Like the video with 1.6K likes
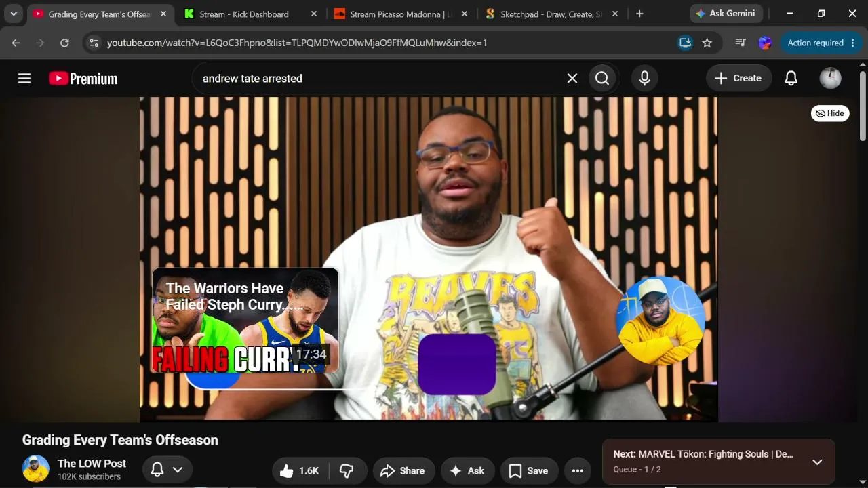Screen dimensions: 868x488 [300, 471]
